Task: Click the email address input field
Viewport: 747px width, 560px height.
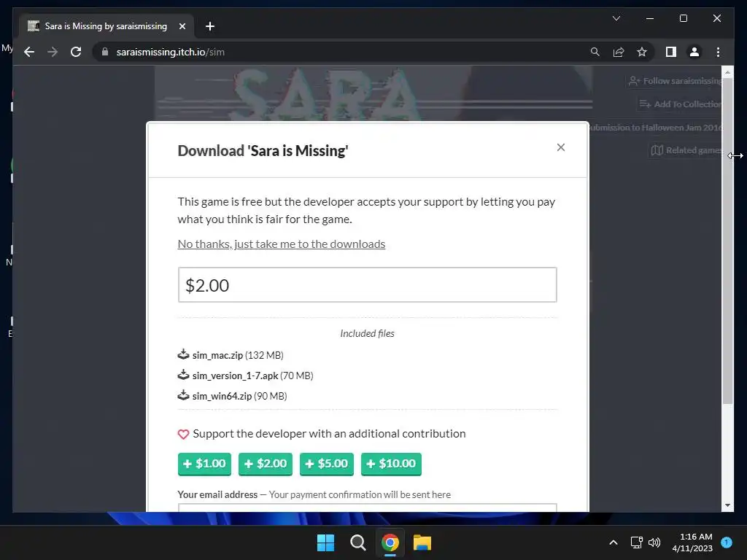Action: click(x=368, y=507)
